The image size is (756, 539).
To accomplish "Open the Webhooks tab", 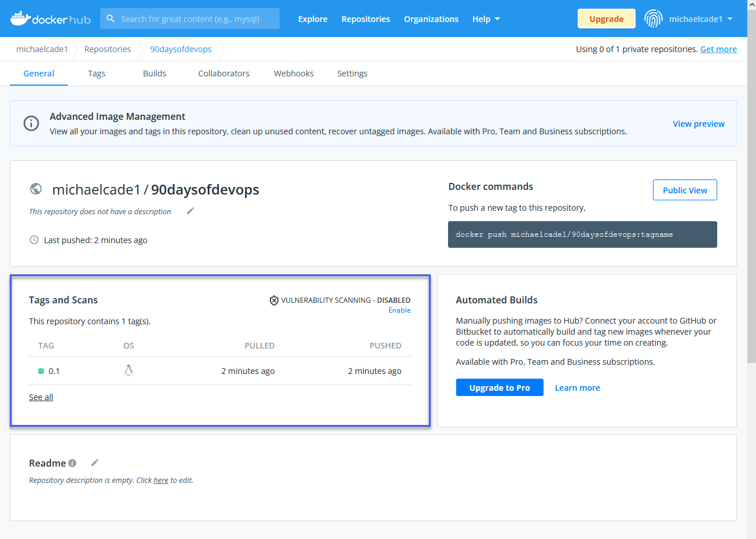I will pos(293,74).
